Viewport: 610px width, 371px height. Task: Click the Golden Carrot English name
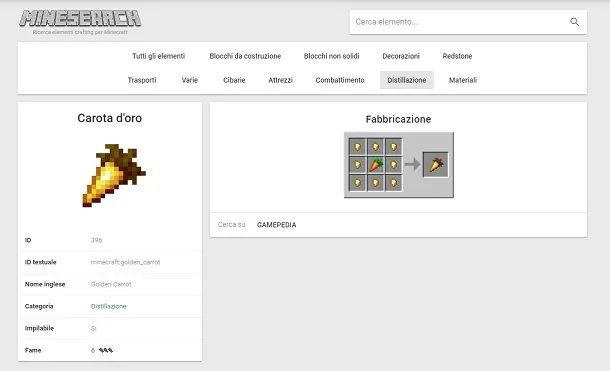(x=111, y=284)
